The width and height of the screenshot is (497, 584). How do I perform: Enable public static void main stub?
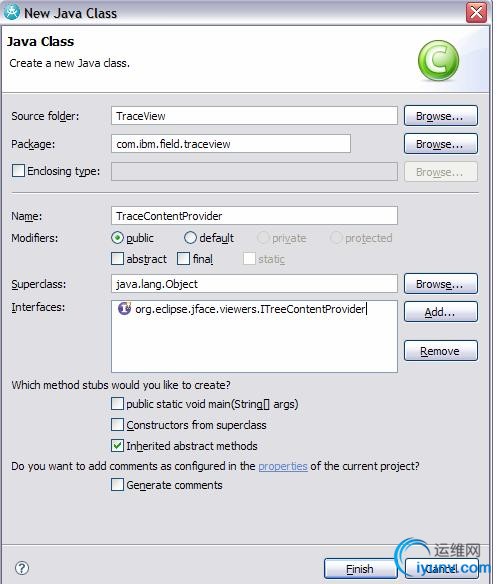click(x=117, y=404)
